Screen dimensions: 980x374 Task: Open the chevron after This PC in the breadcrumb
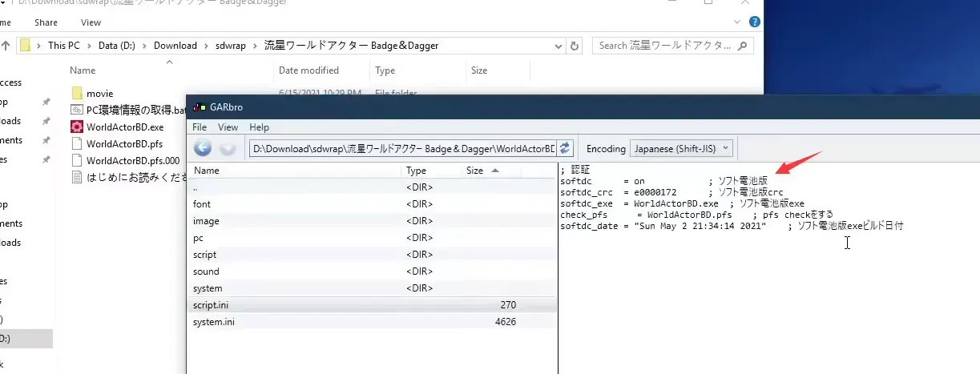click(x=91, y=46)
